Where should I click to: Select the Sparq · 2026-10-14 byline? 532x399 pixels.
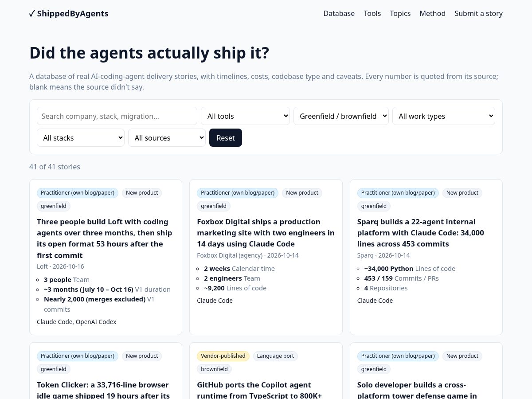(x=383, y=255)
